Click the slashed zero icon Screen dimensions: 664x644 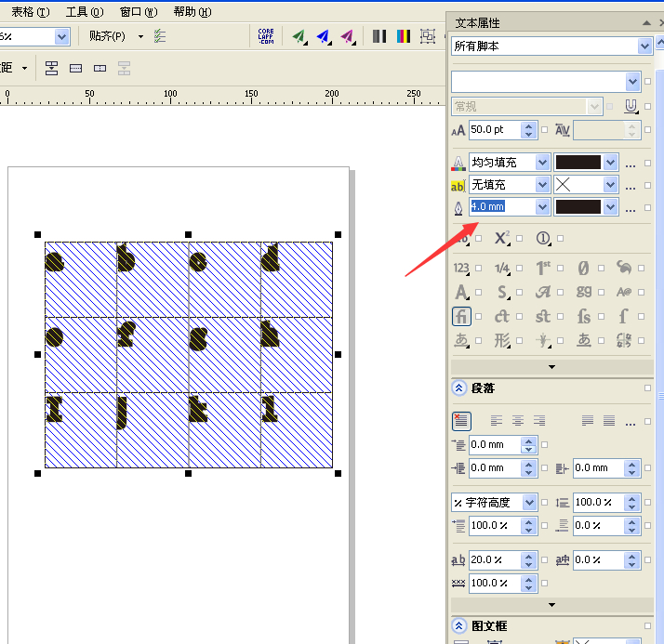point(583,268)
